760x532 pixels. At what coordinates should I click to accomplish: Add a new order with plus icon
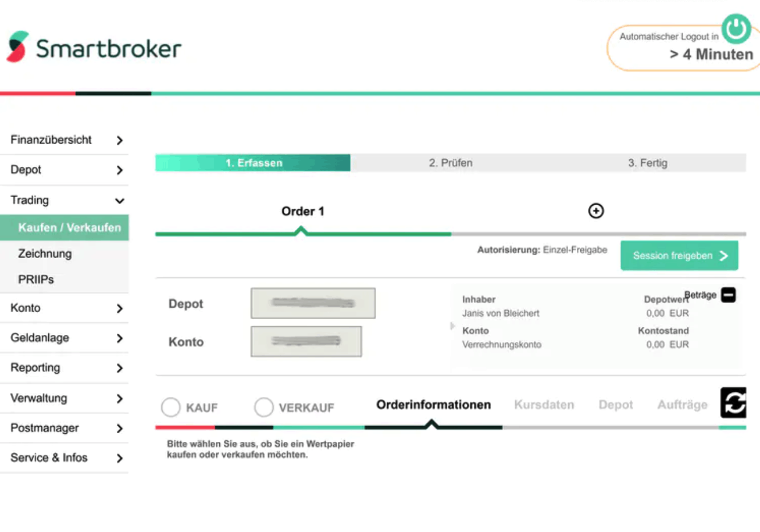(596, 211)
